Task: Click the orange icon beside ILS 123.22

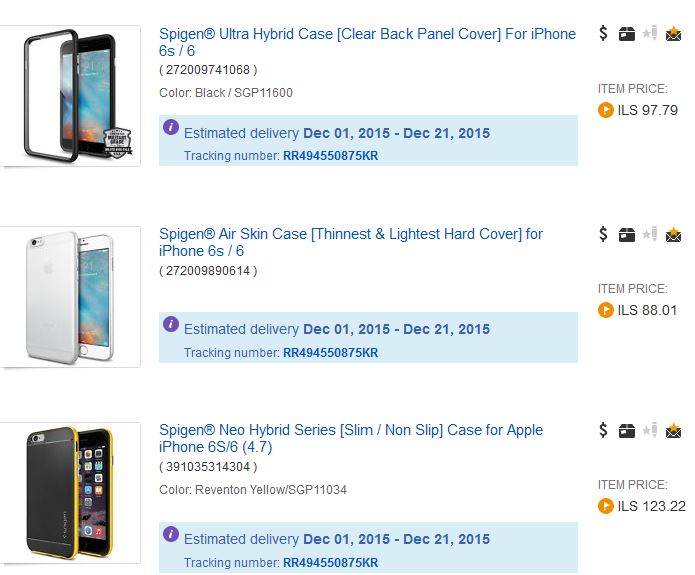Action: [605, 506]
